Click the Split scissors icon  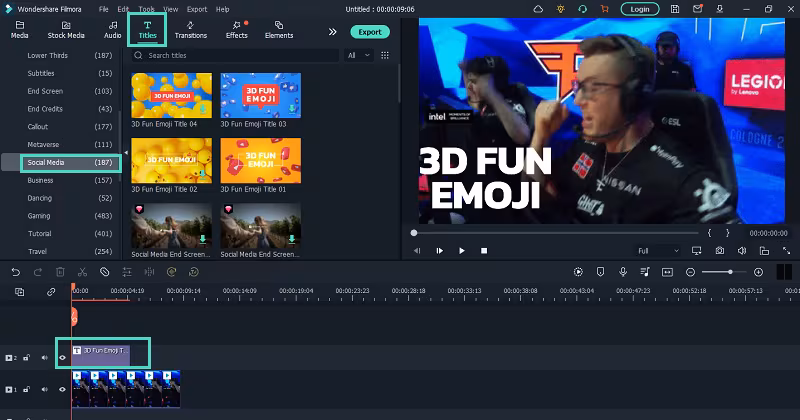tap(82, 272)
